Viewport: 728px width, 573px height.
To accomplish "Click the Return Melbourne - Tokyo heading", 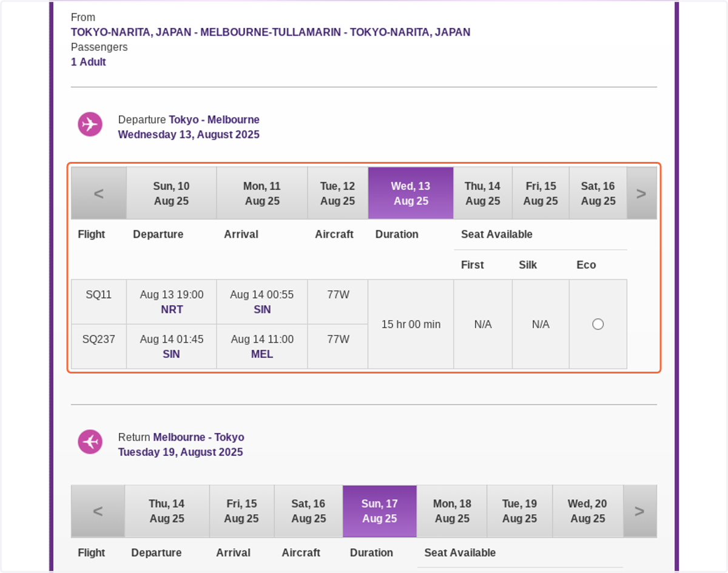I will pyautogui.click(x=181, y=437).
